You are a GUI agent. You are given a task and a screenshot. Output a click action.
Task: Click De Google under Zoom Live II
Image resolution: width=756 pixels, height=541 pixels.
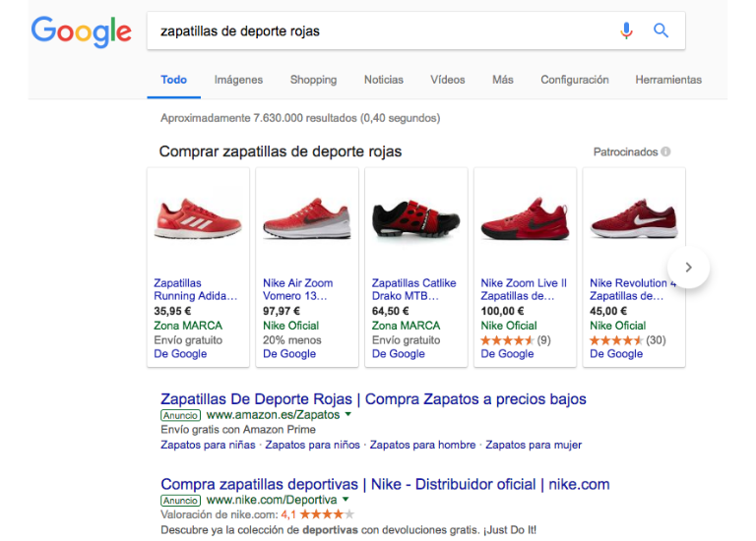(507, 353)
